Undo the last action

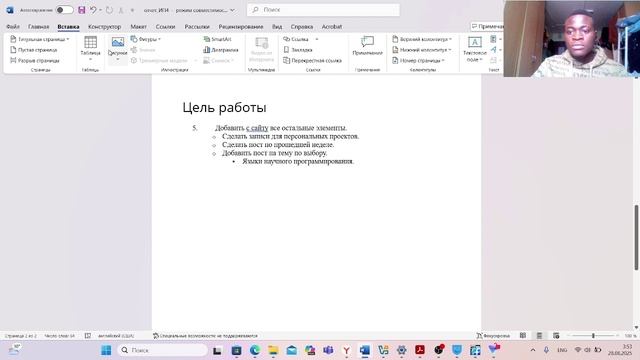tap(93, 10)
